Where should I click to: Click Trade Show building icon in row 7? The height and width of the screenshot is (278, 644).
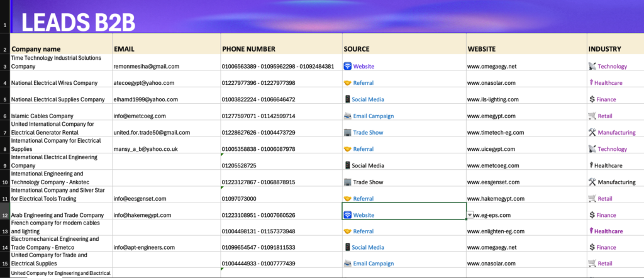click(347, 133)
